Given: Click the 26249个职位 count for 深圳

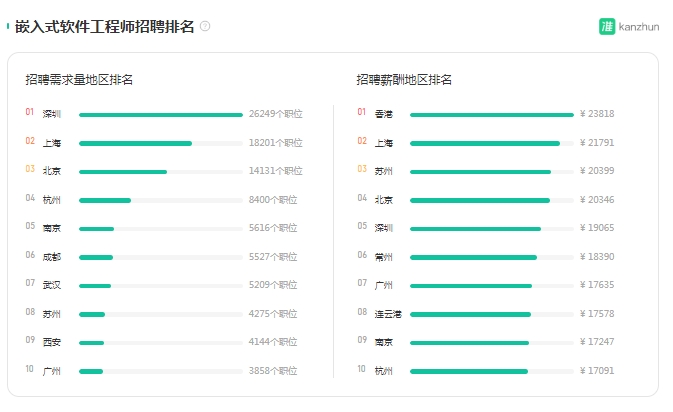Looking at the screenshot, I should click(x=275, y=114).
